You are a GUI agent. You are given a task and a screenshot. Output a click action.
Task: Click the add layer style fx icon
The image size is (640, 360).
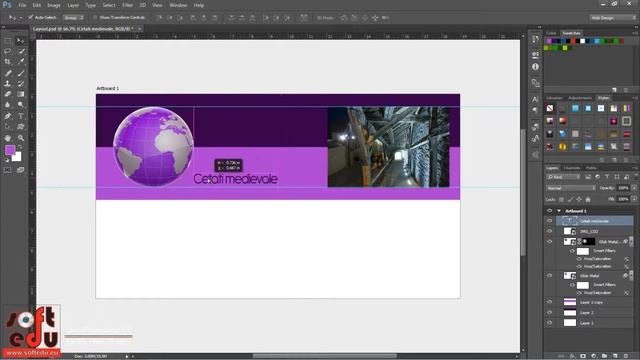tap(572, 356)
